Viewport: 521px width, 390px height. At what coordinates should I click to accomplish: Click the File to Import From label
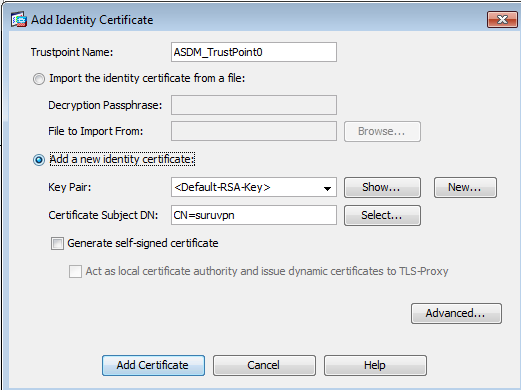click(x=96, y=131)
